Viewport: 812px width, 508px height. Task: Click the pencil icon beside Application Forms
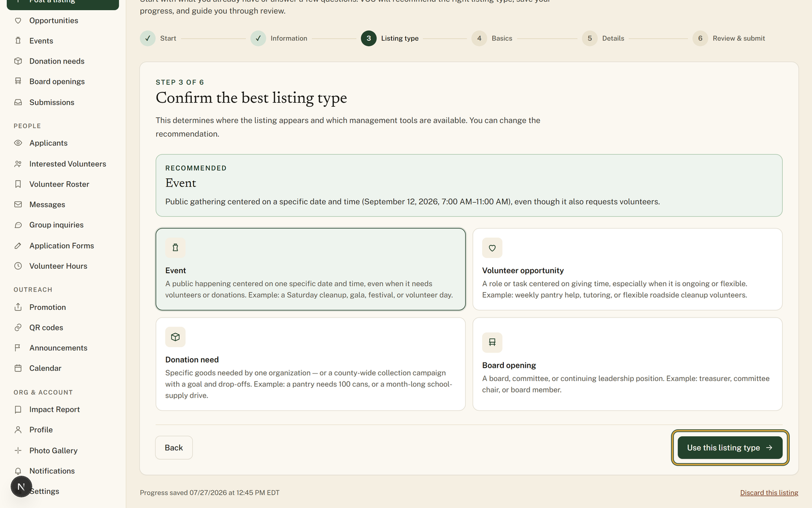pos(18,245)
